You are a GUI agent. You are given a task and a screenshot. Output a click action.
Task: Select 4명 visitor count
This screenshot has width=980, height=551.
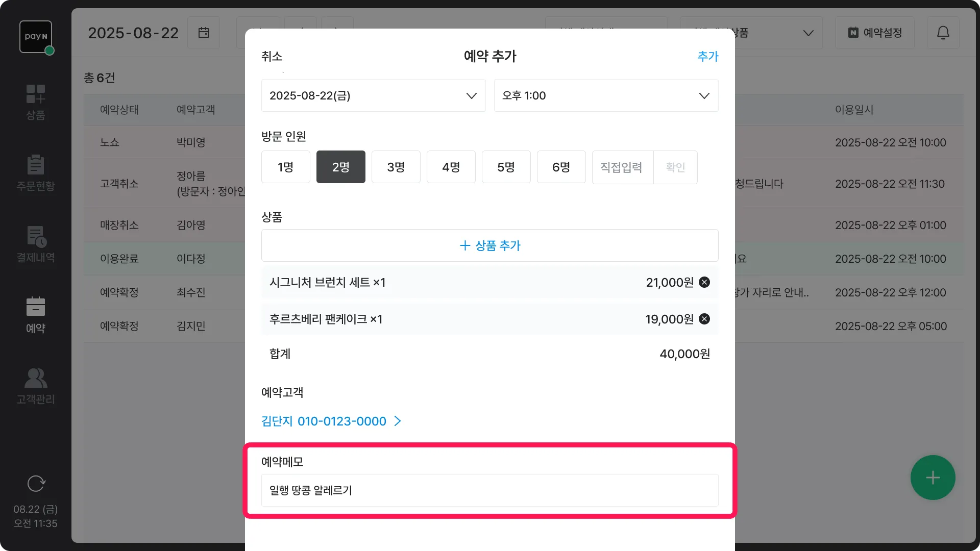[x=451, y=167]
